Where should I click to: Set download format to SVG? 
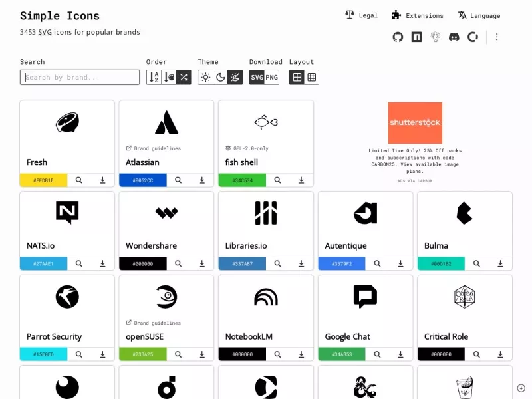(x=257, y=77)
